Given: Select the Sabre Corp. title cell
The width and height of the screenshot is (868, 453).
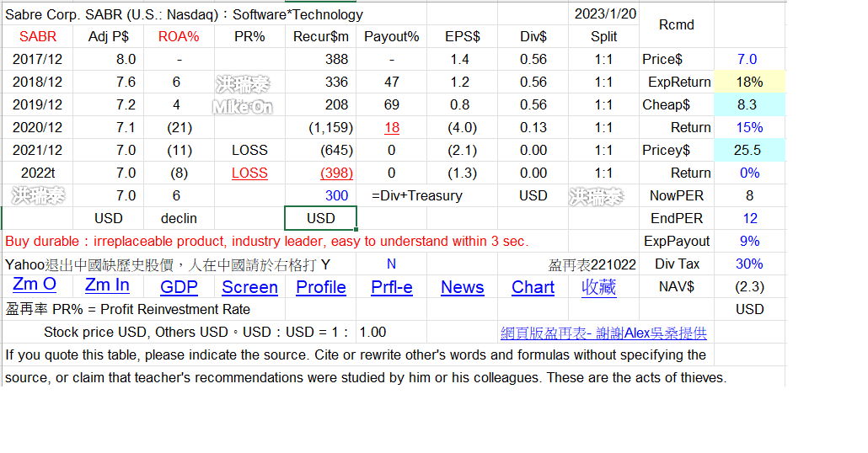Looking at the screenshot, I should point(184,14).
